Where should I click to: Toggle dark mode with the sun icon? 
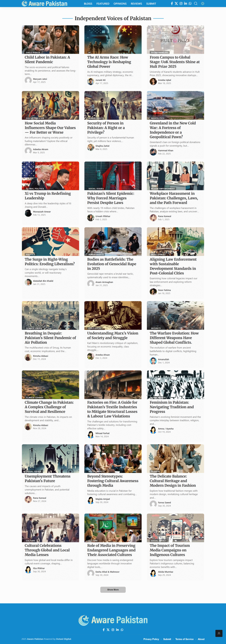tap(203, 4)
